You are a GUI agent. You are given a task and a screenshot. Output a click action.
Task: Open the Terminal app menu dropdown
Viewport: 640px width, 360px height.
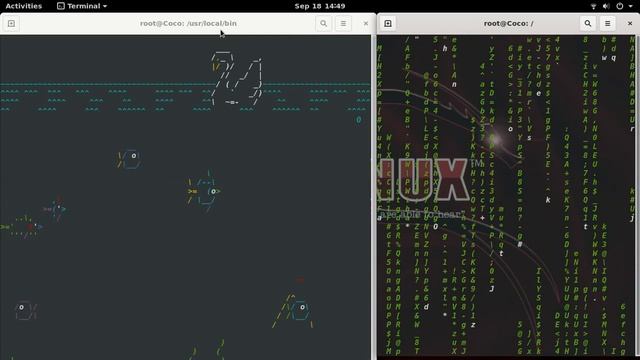pyautogui.click(x=82, y=6)
